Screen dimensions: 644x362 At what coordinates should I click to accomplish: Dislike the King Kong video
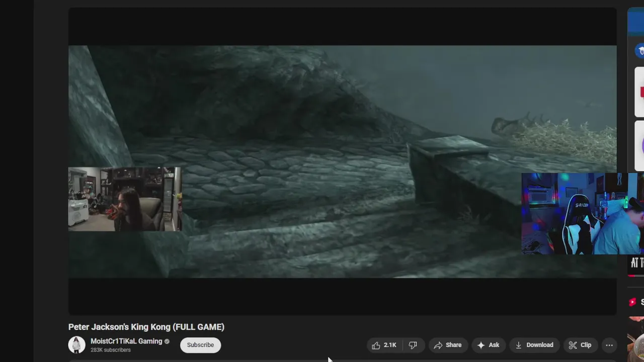coord(413,345)
